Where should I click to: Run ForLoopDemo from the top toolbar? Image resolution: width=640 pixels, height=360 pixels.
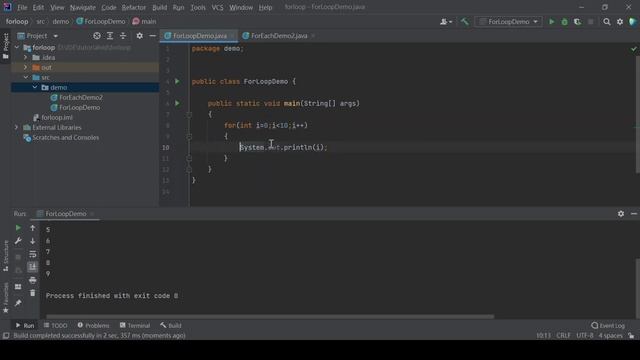coord(551,22)
